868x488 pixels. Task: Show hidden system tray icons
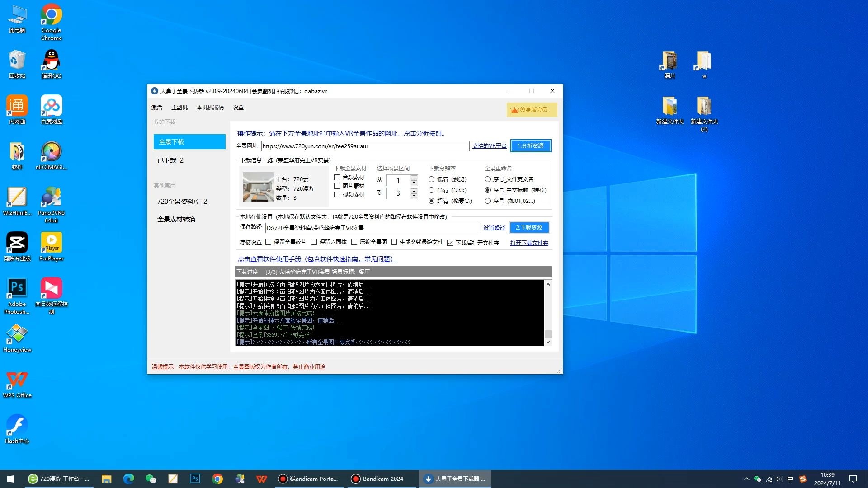click(746, 479)
